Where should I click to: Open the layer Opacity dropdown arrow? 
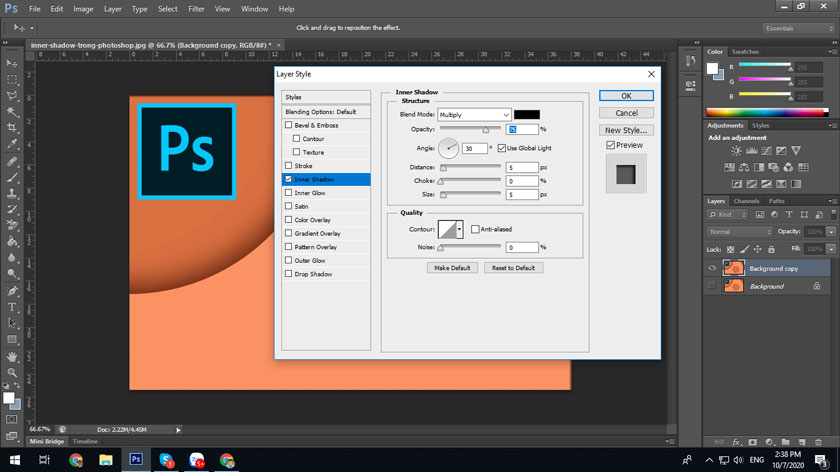point(831,232)
